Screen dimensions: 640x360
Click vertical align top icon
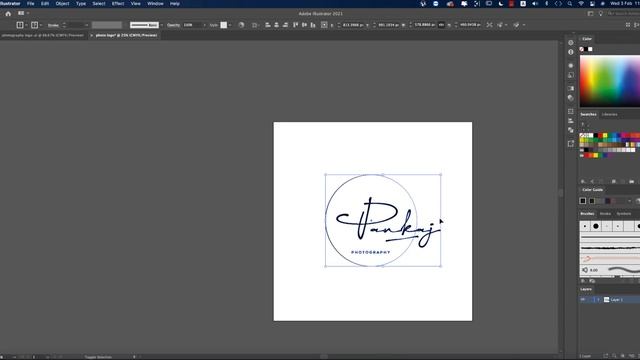click(296, 25)
